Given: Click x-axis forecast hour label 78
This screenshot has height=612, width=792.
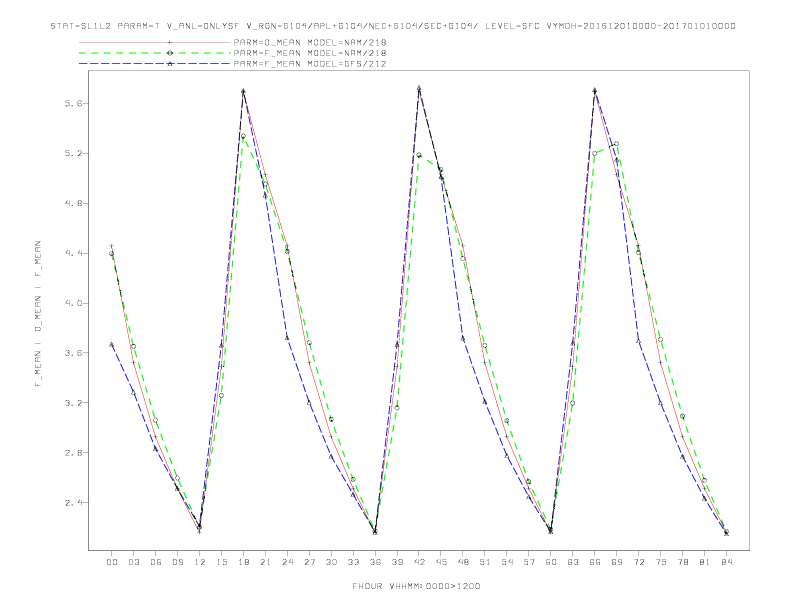Looking at the screenshot, I should point(683,562).
